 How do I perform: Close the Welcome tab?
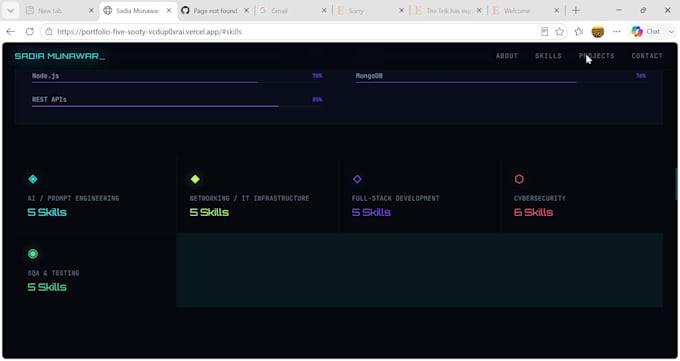coord(556,10)
